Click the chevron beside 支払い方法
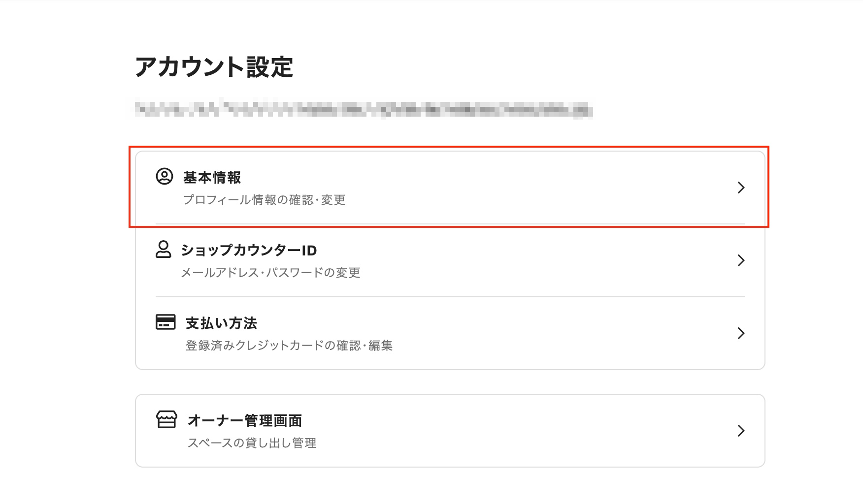 pos(741,333)
